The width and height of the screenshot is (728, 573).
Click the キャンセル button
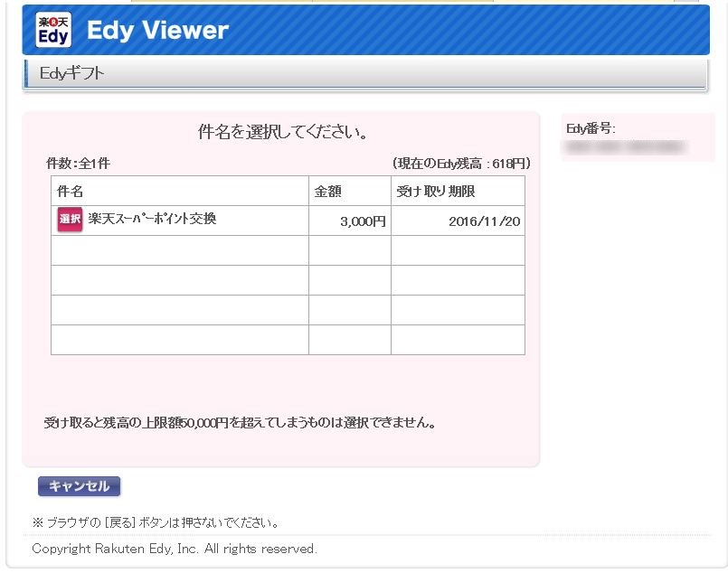79,486
